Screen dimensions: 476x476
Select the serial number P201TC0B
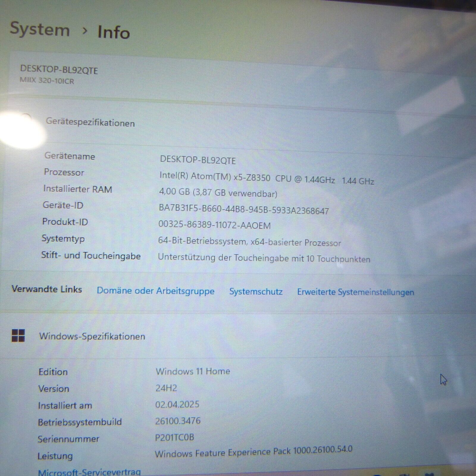(x=175, y=437)
